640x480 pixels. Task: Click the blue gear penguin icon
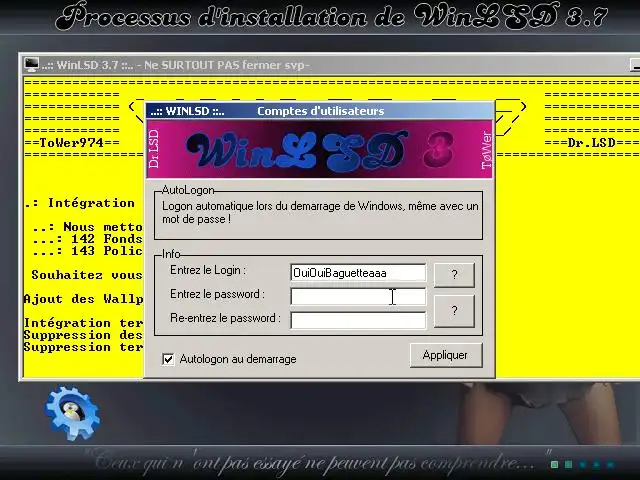[73, 413]
